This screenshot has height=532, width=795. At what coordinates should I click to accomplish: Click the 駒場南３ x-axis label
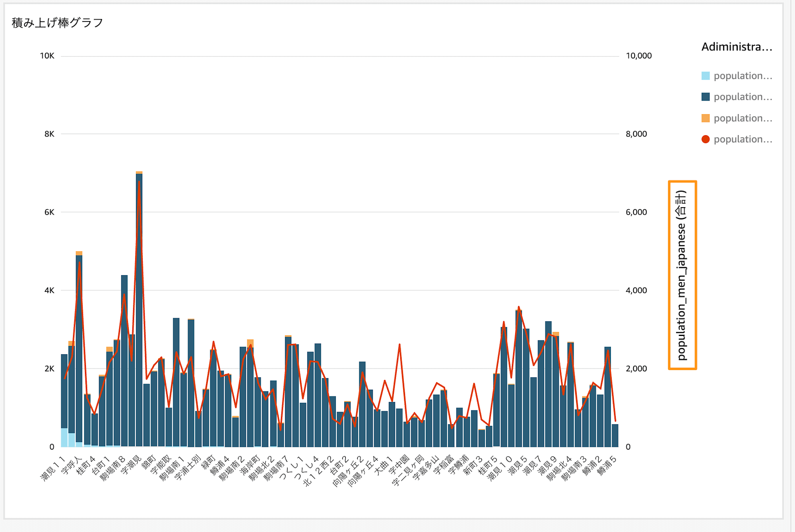pos(574,469)
